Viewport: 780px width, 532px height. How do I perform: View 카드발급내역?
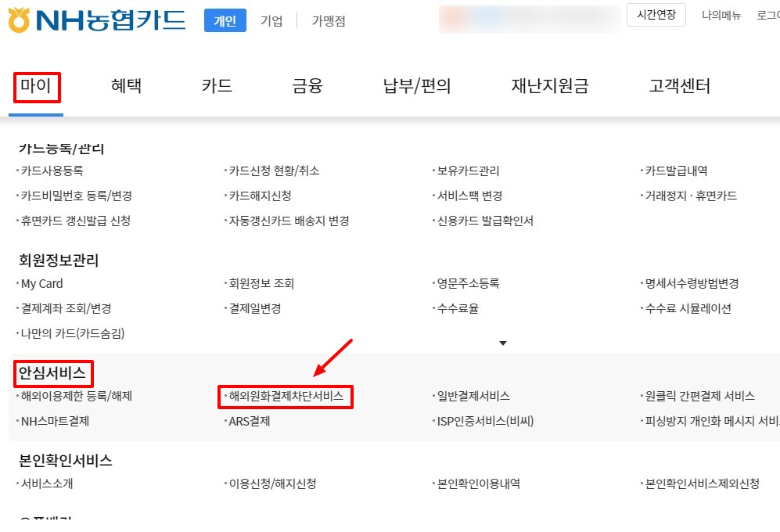click(x=676, y=171)
